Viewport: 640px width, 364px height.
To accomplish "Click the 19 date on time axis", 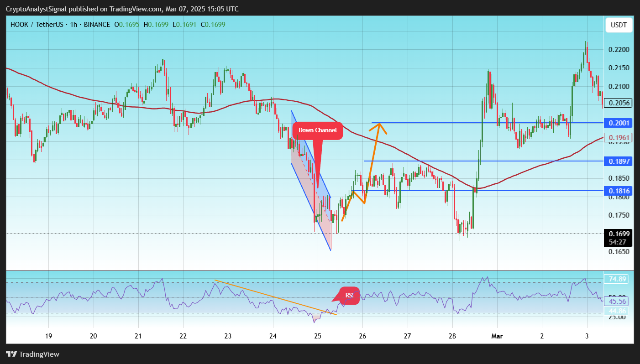I will (x=48, y=336).
